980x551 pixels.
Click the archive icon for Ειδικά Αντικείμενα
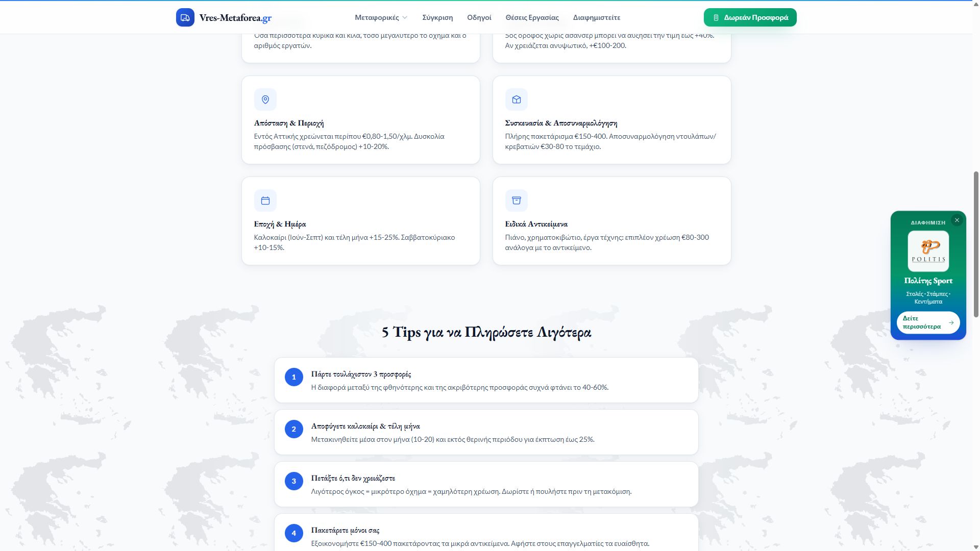(517, 201)
